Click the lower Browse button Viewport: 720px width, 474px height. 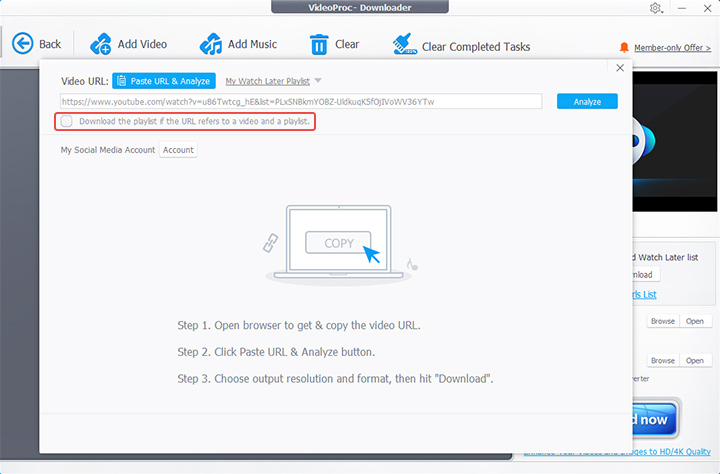pyautogui.click(x=663, y=361)
